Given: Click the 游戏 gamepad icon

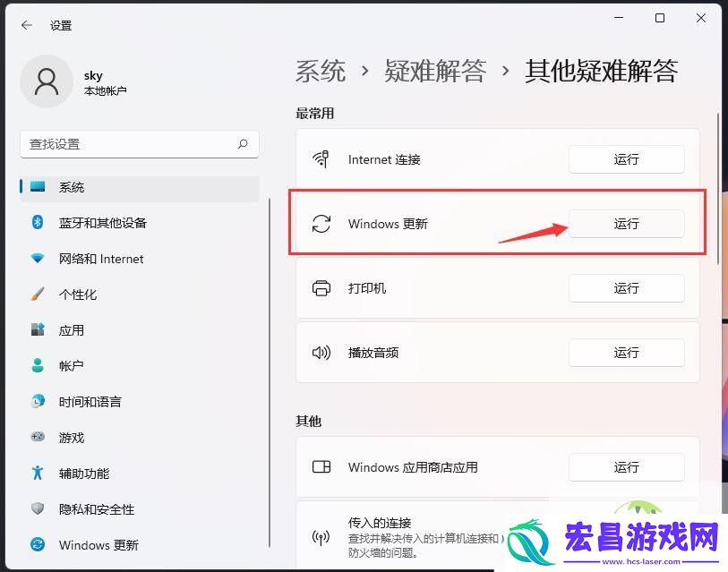Looking at the screenshot, I should click(38, 437).
